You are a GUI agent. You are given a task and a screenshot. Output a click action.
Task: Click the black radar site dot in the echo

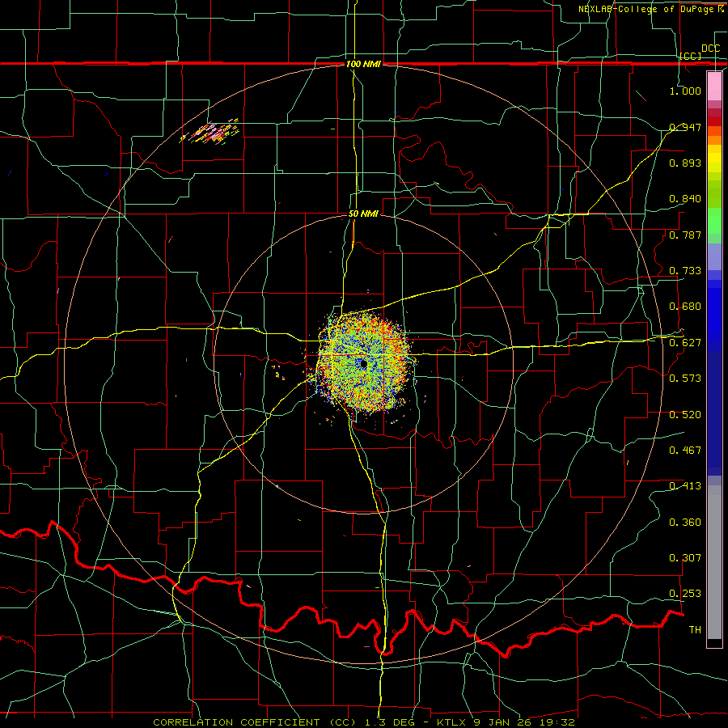coord(363,365)
